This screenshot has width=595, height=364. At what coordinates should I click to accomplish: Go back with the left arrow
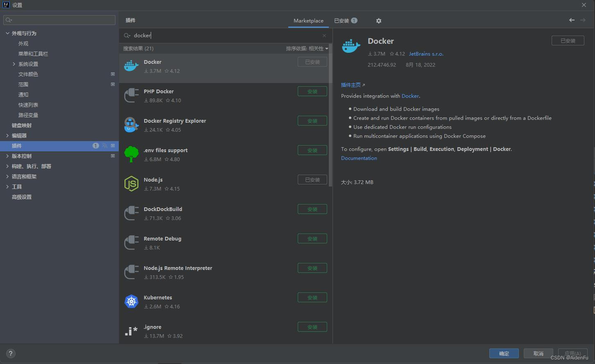click(572, 20)
